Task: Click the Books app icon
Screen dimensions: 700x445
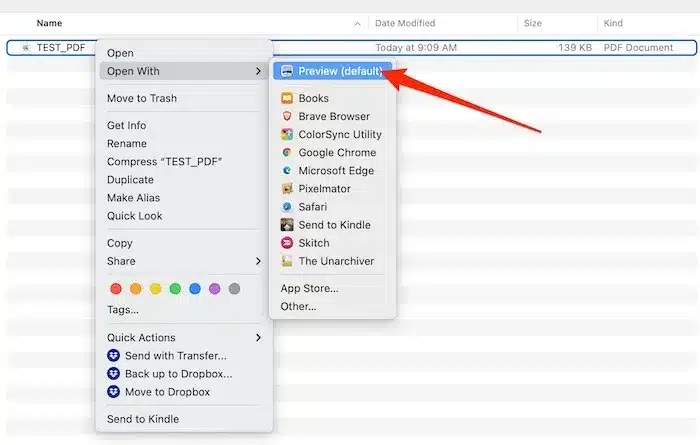Action: 287,98
